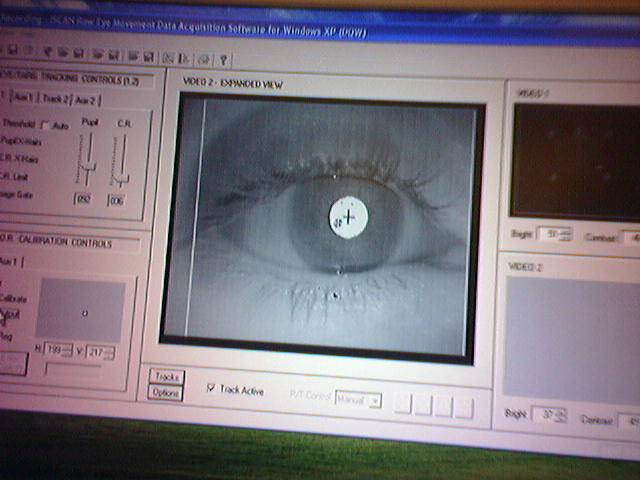Click the white pupil crosshair in eye video
Viewport: 640px width, 480px height.
click(x=348, y=216)
